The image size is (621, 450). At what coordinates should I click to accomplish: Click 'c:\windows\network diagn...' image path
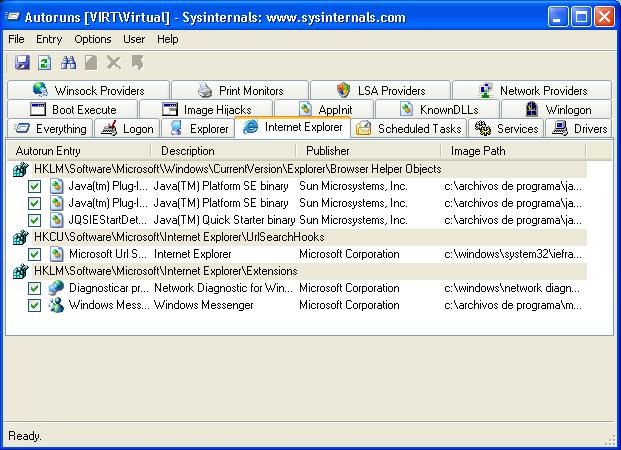click(x=512, y=288)
